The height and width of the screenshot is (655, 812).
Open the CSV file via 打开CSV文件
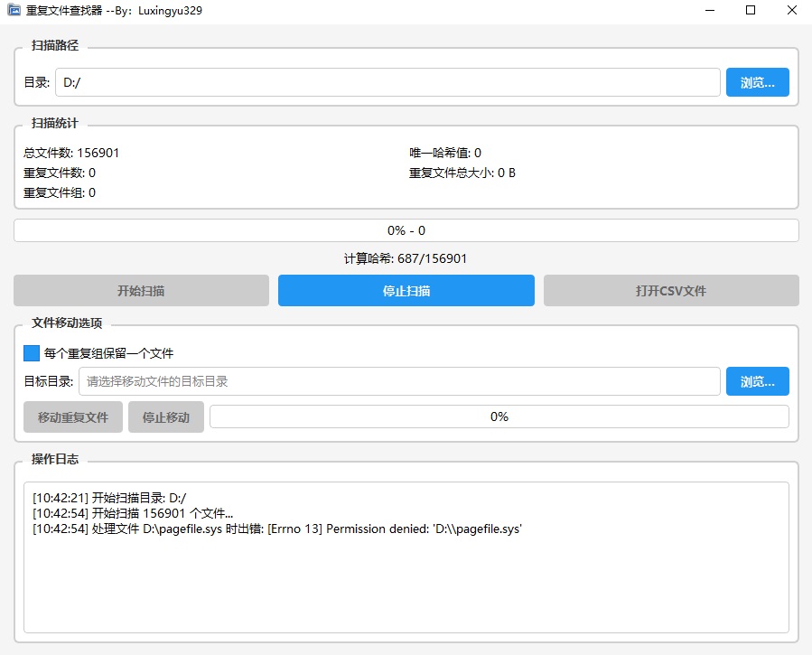click(670, 291)
